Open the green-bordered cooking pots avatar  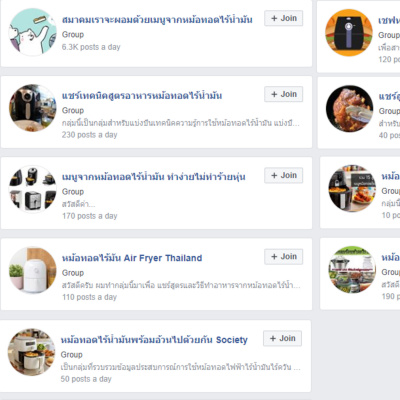tap(352, 270)
